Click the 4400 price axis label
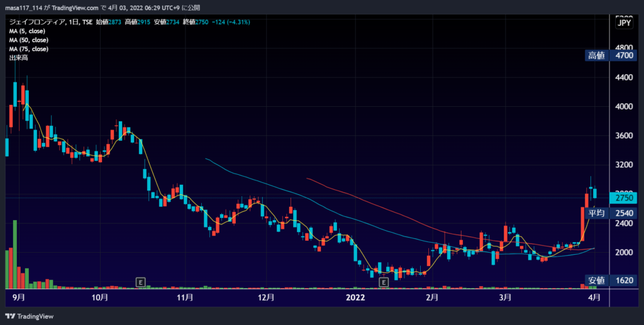The height and width of the screenshot is (325, 644). pyautogui.click(x=624, y=77)
